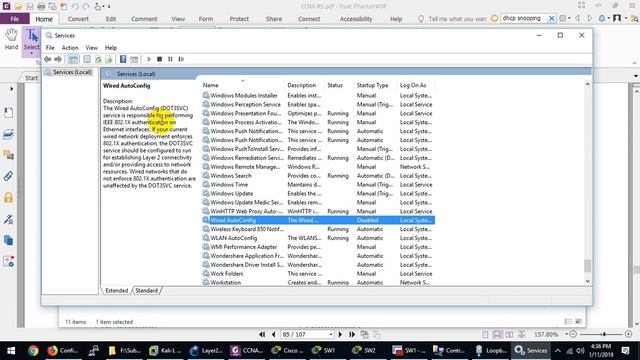The height and width of the screenshot is (360, 640).
Task: Export list icon in Services toolbar
Action: [109, 59]
